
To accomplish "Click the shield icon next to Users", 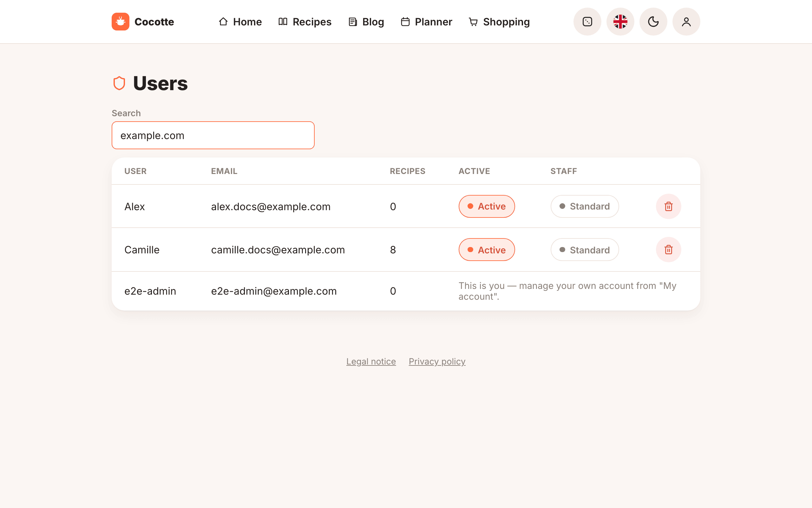I will (119, 83).
